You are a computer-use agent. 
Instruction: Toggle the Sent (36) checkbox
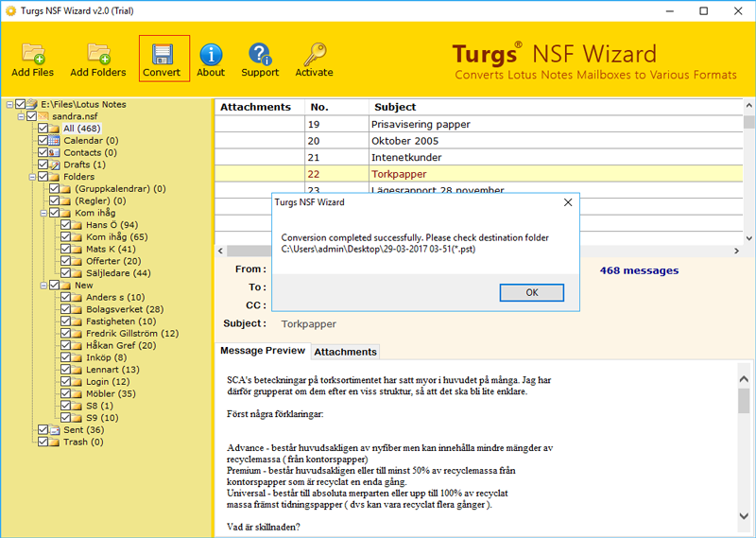pos(43,429)
